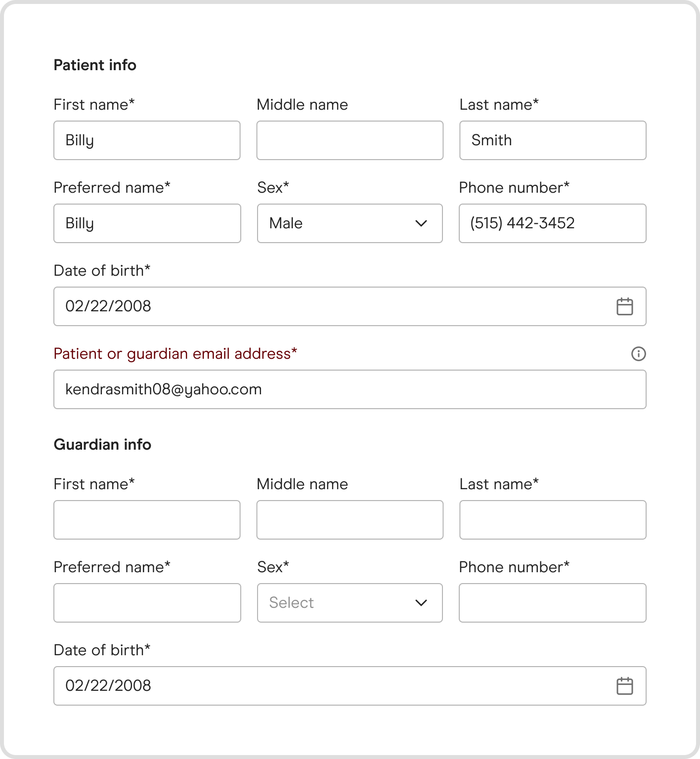
Task: Select the patient Preferred name field
Action: 147,223
